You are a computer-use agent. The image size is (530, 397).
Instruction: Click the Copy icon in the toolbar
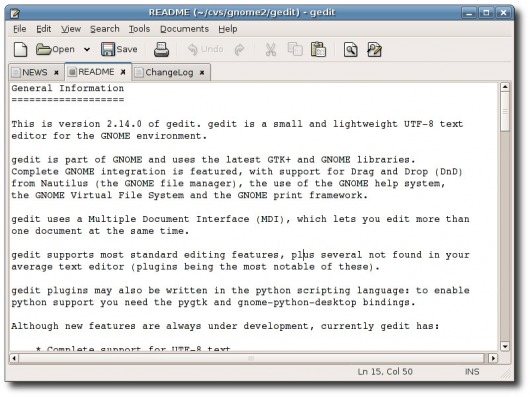tap(295, 49)
